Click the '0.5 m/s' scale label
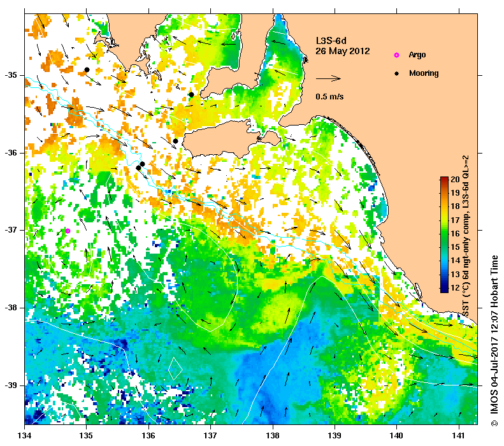 point(329,97)
